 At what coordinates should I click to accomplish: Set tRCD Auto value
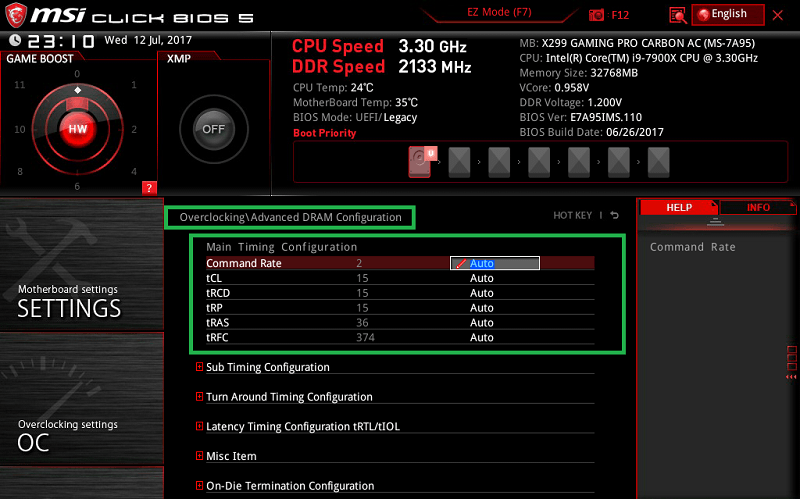coord(481,293)
